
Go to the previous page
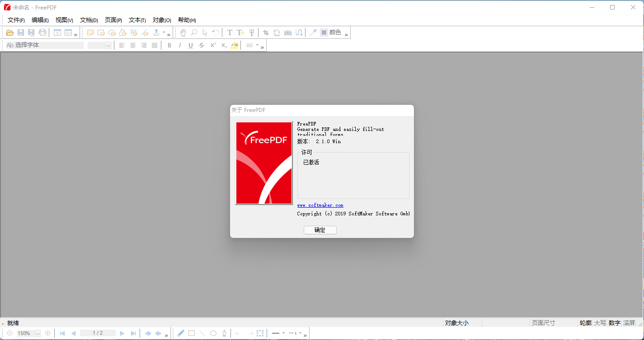(73, 333)
